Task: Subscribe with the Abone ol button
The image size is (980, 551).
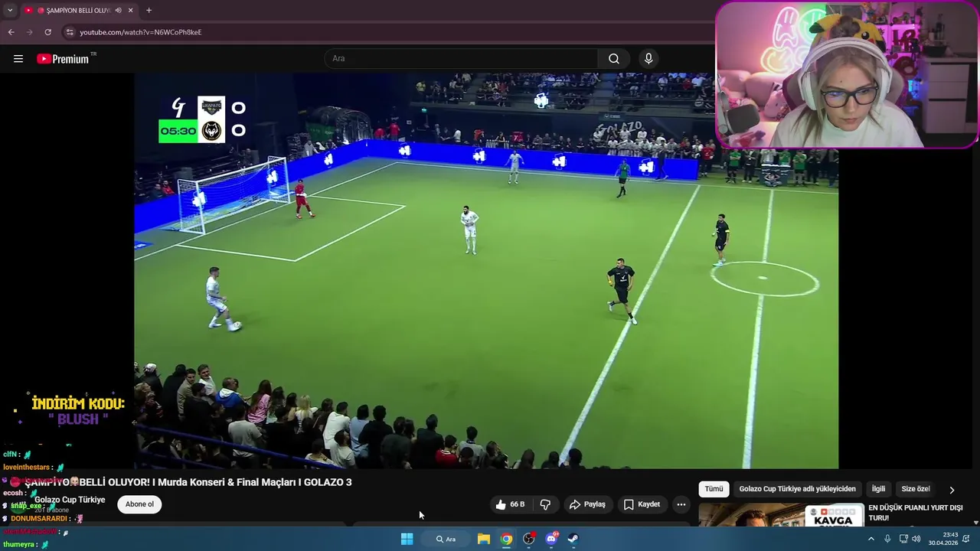Action: [139, 504]
